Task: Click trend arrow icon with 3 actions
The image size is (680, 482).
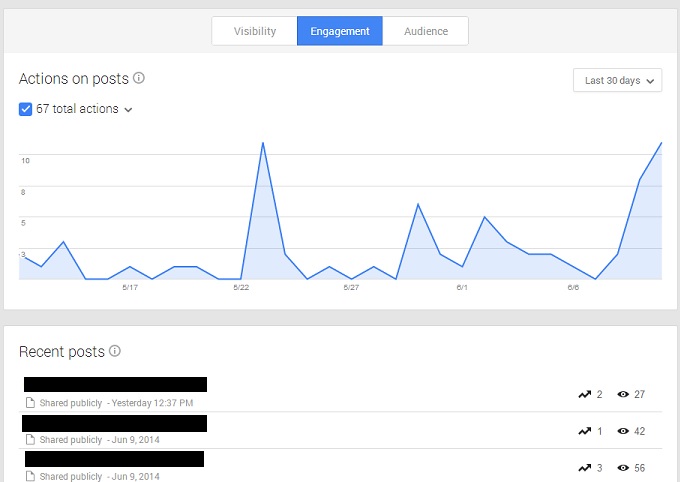Action: [x=585, y=468]
